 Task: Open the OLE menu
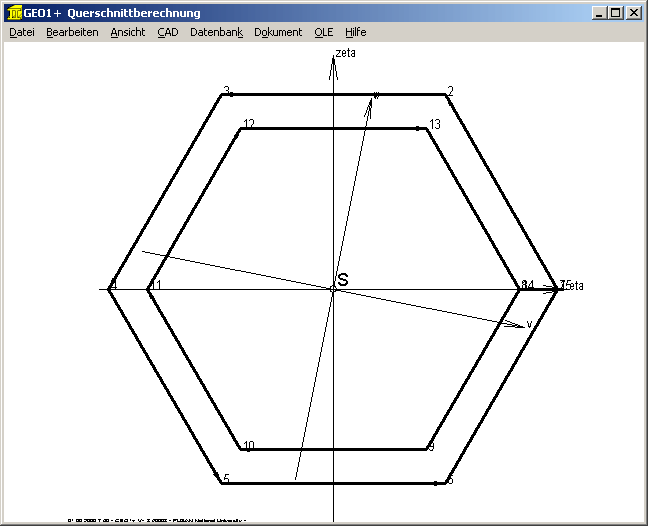tap(324, 32)
